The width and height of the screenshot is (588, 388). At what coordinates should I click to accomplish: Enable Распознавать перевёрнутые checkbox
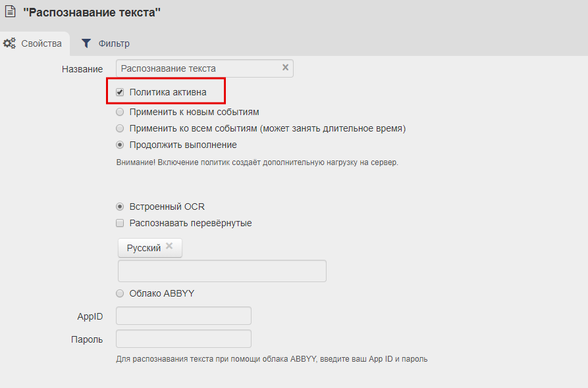tap(120, 223)
